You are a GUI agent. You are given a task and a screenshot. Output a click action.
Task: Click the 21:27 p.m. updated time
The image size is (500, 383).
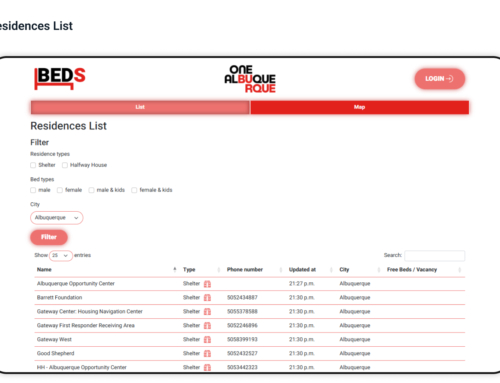click(302, 284)
